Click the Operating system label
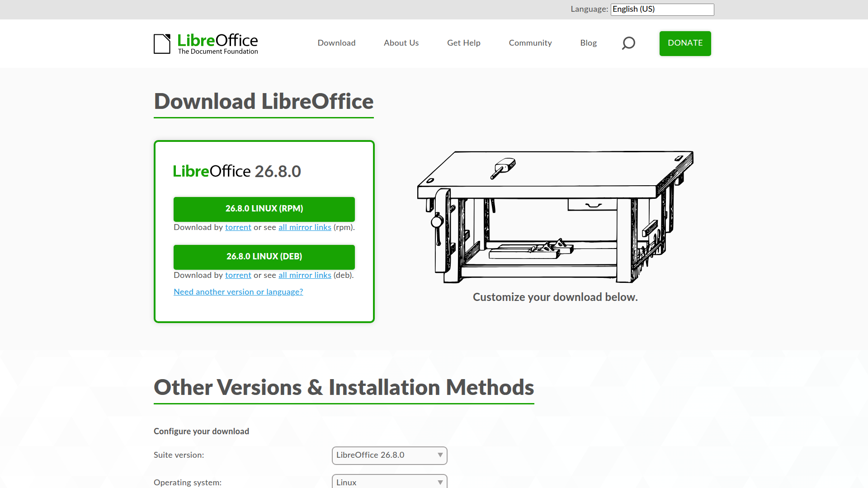This screenshot has width=868, height=488. pos(188,483)
